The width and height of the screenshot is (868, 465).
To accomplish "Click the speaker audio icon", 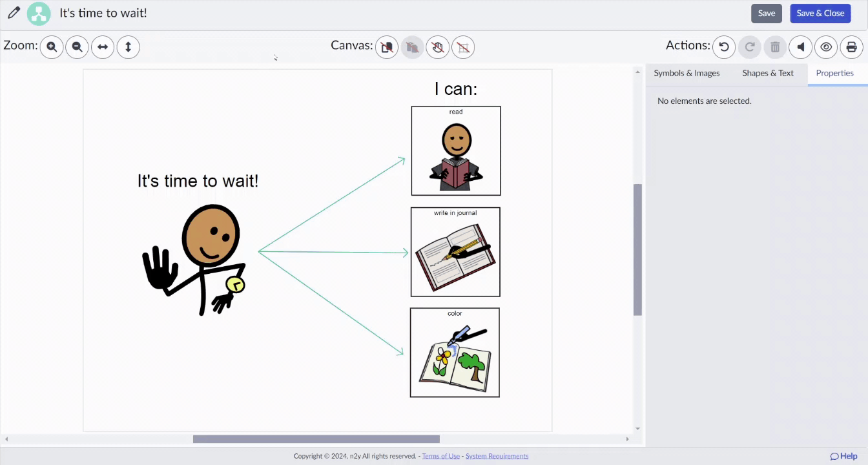I will point(801,46).
